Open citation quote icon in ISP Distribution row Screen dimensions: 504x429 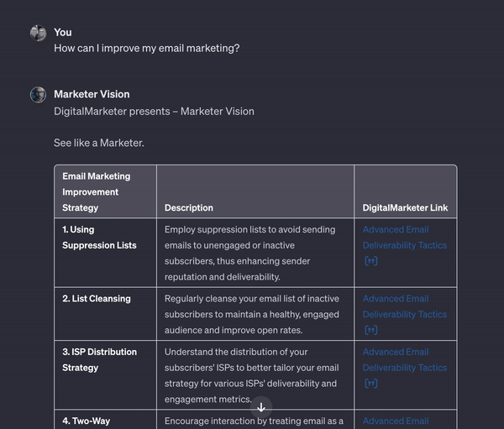[x=370, y=384]
